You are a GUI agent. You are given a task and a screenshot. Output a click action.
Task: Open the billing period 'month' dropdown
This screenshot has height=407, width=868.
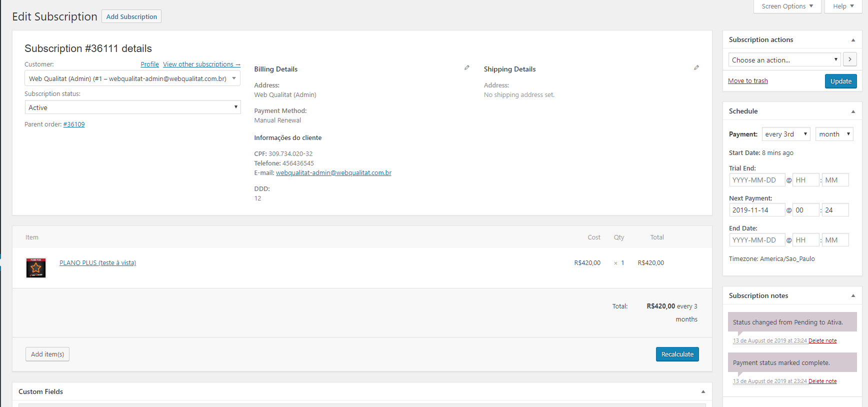tap(834, 134)
